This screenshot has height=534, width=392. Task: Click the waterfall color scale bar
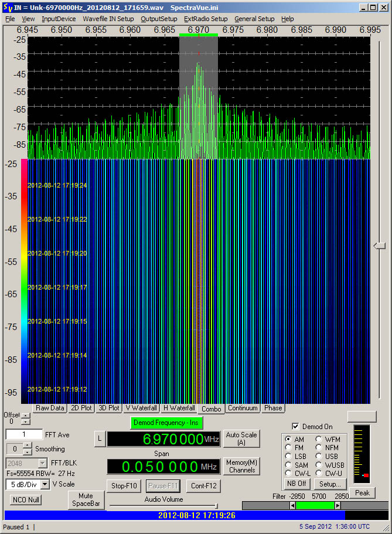[x=24, y=281]
